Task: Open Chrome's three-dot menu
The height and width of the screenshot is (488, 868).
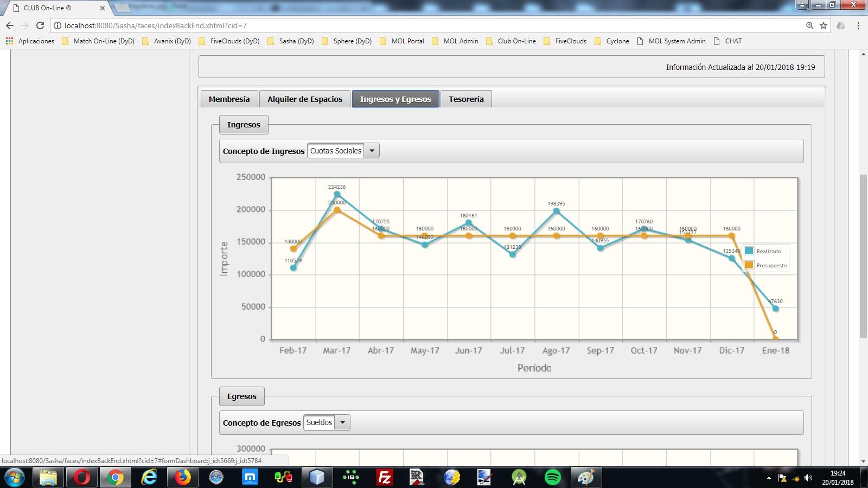Action: coord(858,25)
